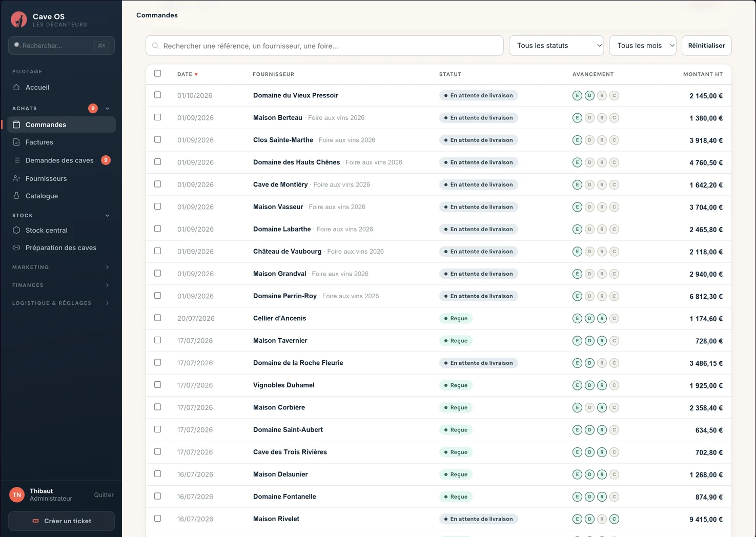Screen dimensions: 756x537
Task: Go to Accueil in the sidebar
Action: [61, 87]
